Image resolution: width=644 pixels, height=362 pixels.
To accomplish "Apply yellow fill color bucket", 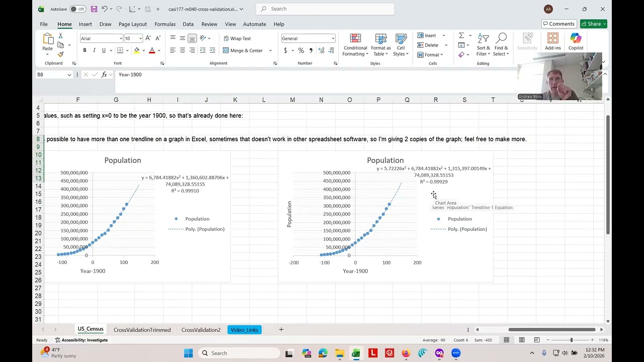I will (136, 50).
